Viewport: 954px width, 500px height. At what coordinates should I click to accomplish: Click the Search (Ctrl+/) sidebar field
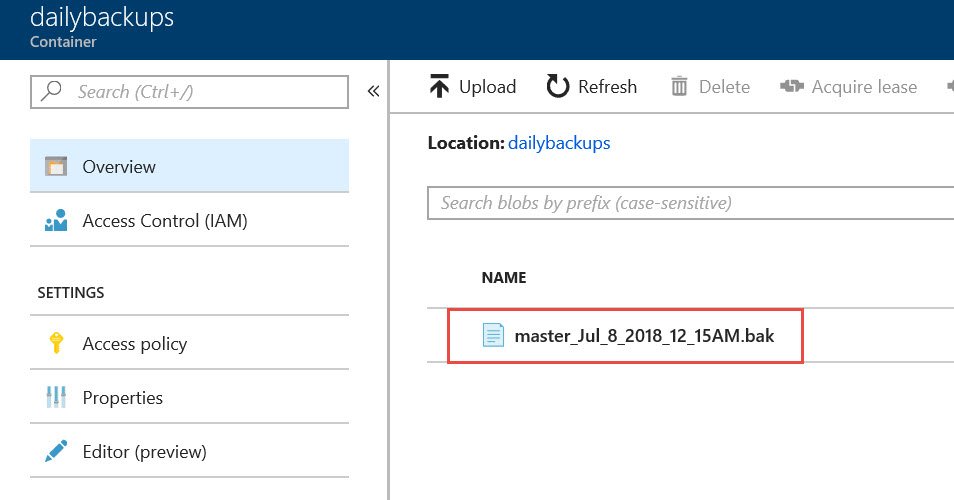coord(189,92)
